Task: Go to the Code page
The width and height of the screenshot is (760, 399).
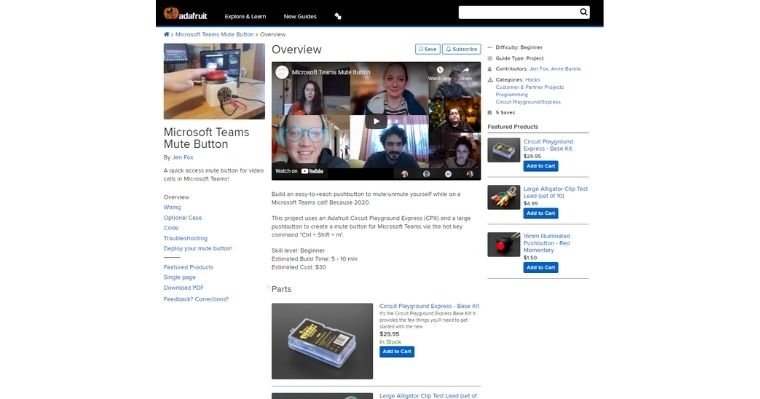Action: click(x=171, y=228)
